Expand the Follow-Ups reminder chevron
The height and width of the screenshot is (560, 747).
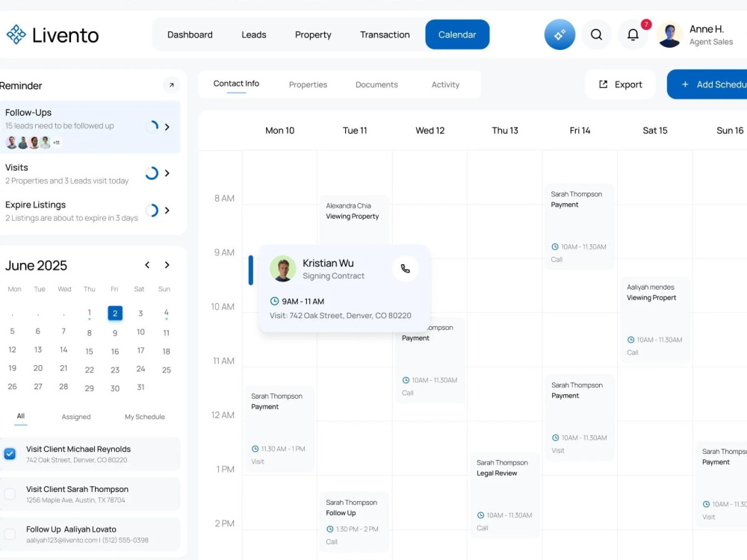point(167,127)
